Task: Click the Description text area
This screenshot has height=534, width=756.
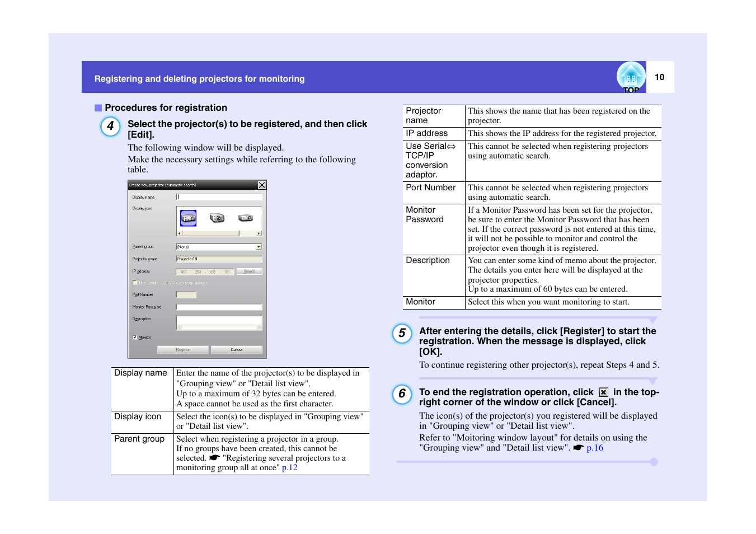Action: click(x=219, y=323)
